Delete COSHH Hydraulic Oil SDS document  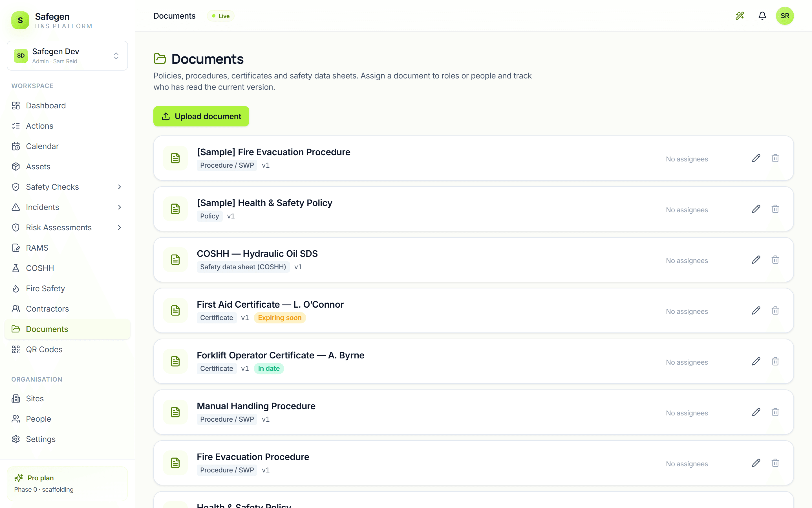pos(775,260)
